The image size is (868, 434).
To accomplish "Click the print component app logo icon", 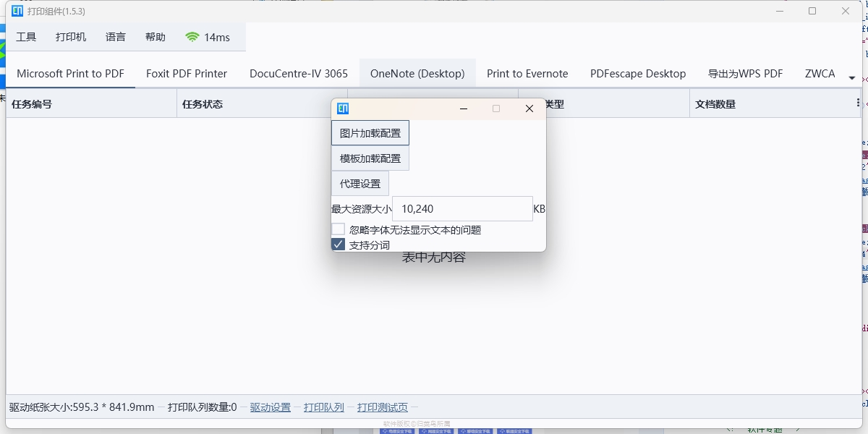I will pos(17,11).
